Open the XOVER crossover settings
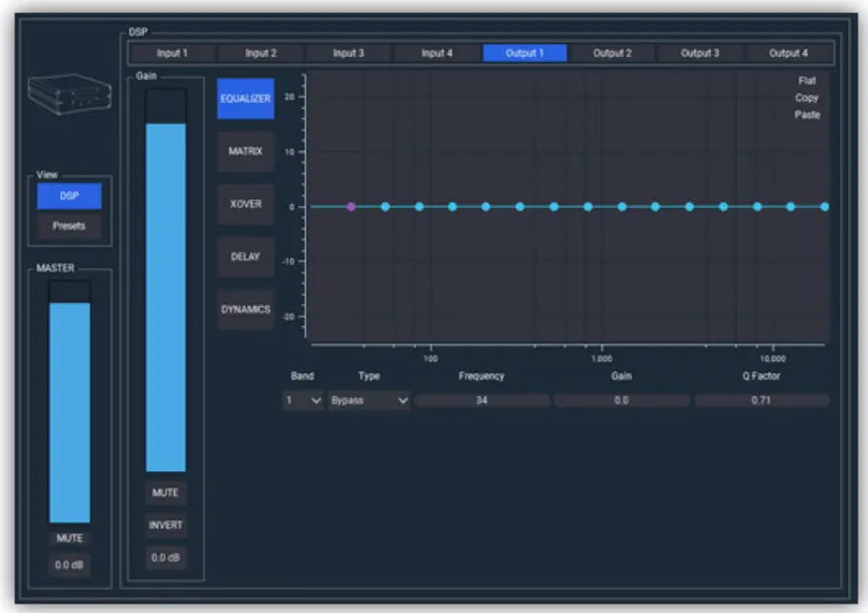868x613 pixels. [245, 204]
